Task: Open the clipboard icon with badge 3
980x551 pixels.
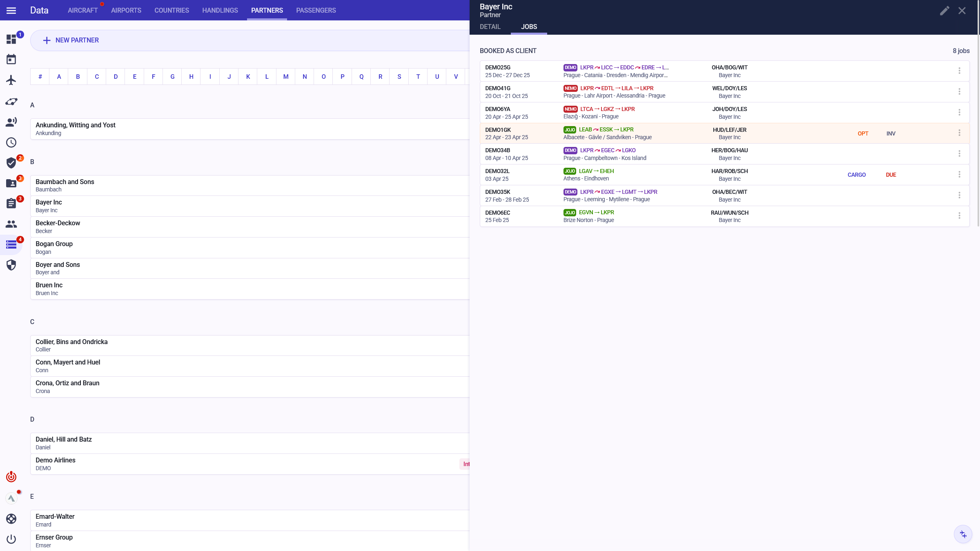Action: [11, 203]
